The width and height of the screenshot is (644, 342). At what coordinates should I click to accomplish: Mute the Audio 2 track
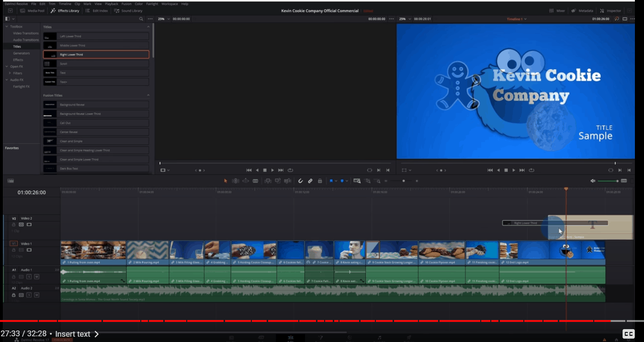point(36,295)
